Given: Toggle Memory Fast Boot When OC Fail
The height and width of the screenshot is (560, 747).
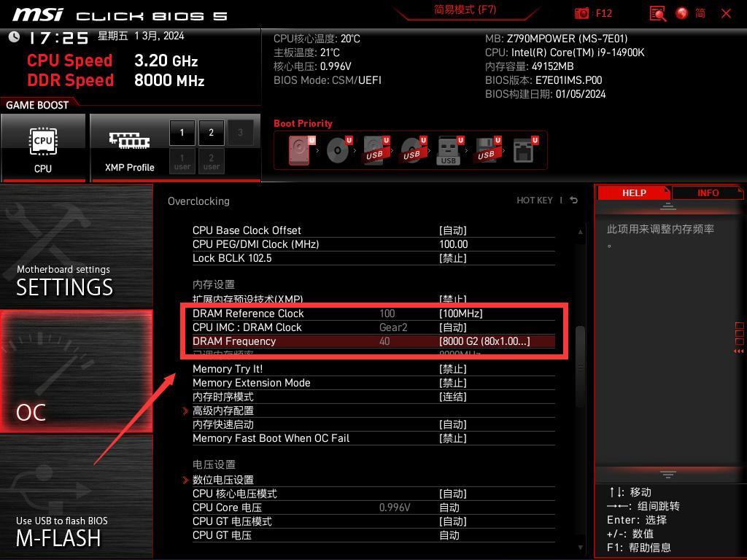Looking at the screenshot, I should [373, 438].
